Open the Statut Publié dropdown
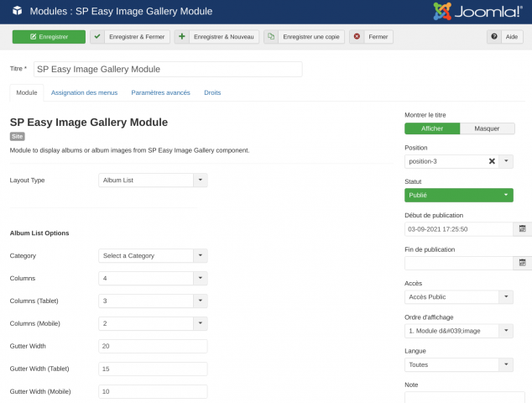532x403 pixels. (x=459, y=196)
